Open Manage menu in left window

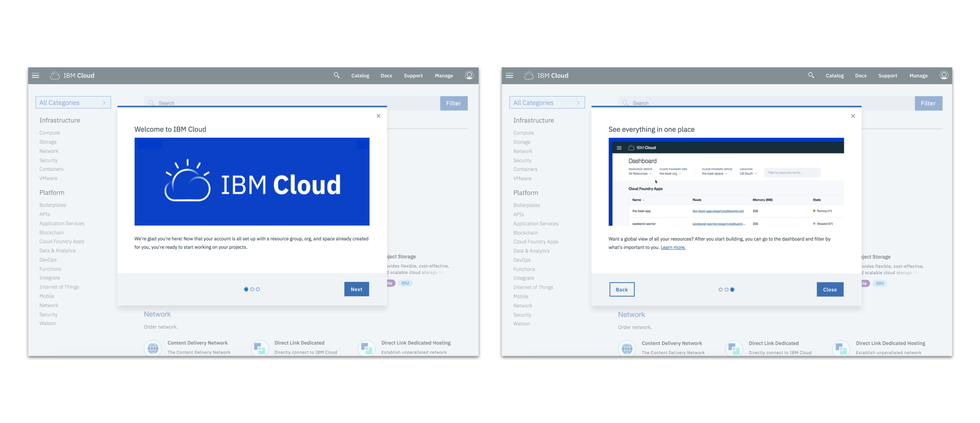[444, 76]
